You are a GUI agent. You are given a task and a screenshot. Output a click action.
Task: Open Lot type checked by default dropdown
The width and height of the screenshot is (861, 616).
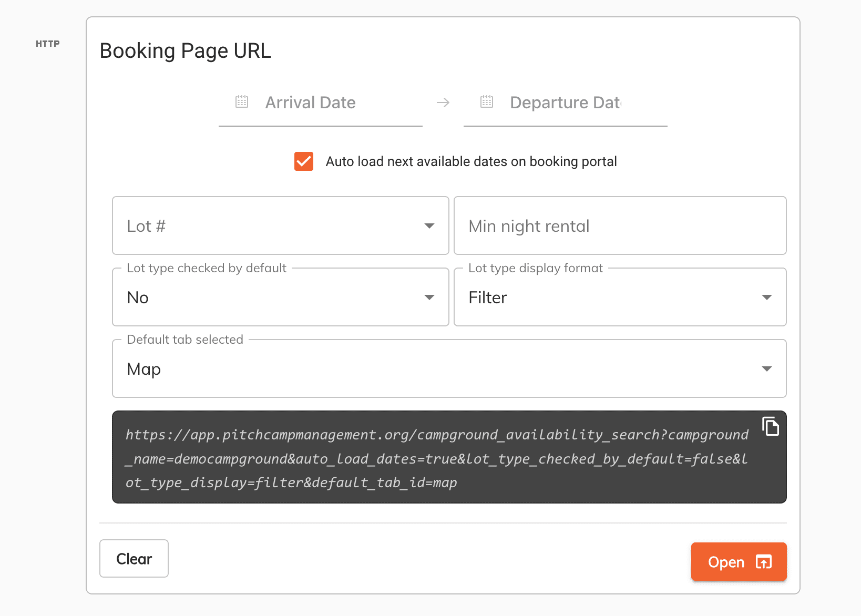coord(281,297)
